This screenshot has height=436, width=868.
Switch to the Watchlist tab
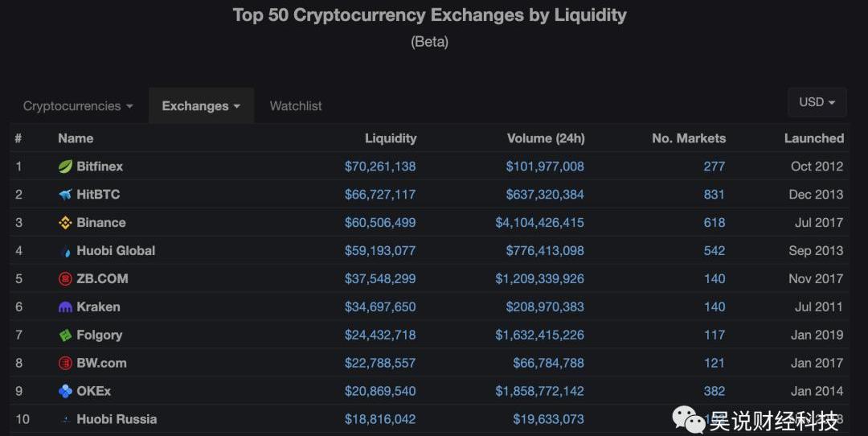tap(296, 106)
